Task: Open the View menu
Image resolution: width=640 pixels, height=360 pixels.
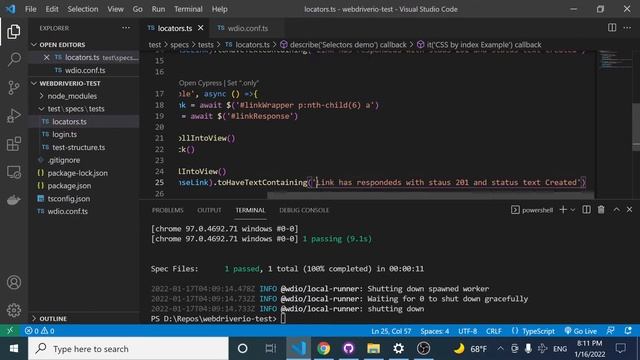Action: click(116, 9)
